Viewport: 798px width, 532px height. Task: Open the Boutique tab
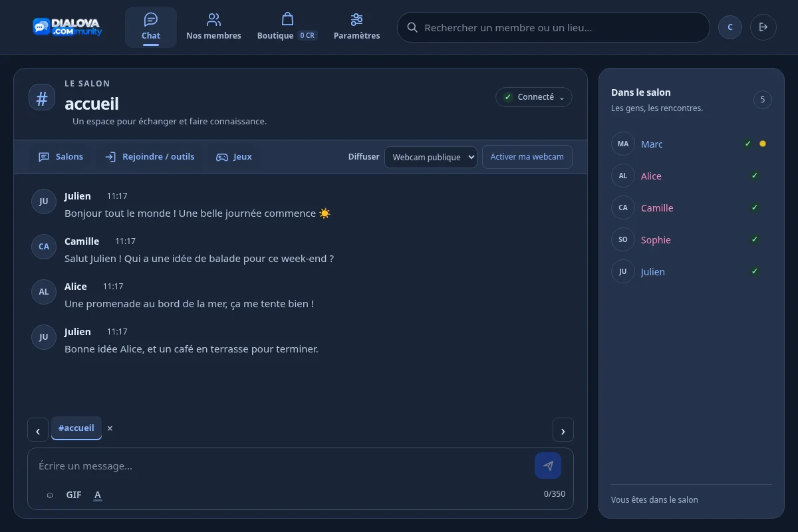click(x=287, y=27)
